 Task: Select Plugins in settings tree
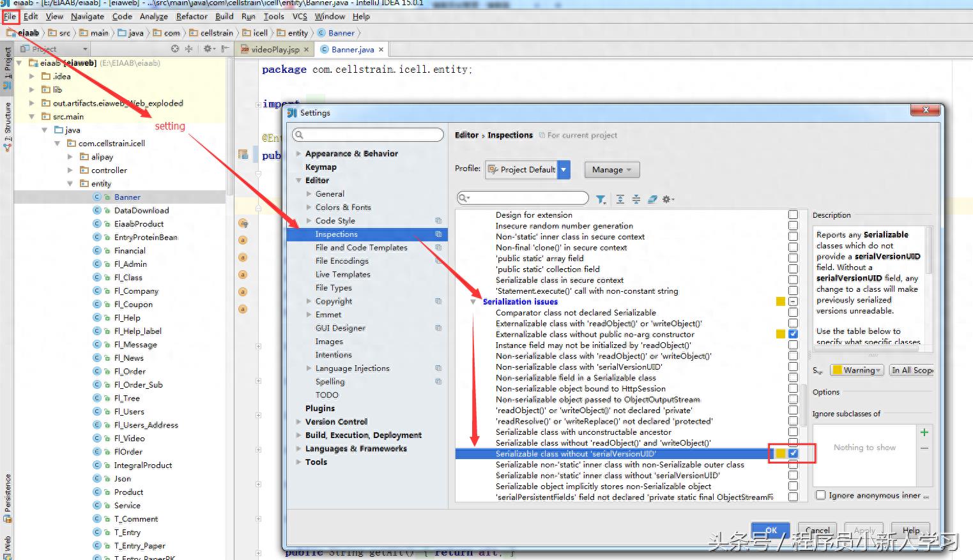click(320, 409)
